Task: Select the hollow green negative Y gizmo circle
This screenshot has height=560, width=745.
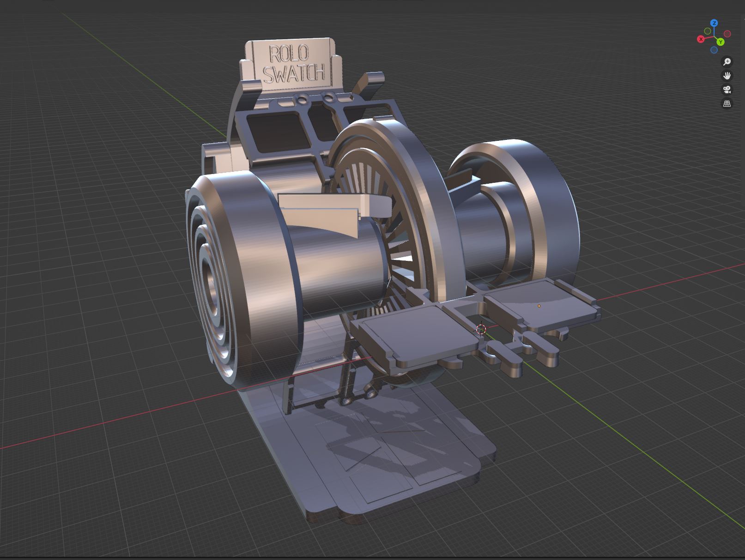Action: click(x=708, y=31)
